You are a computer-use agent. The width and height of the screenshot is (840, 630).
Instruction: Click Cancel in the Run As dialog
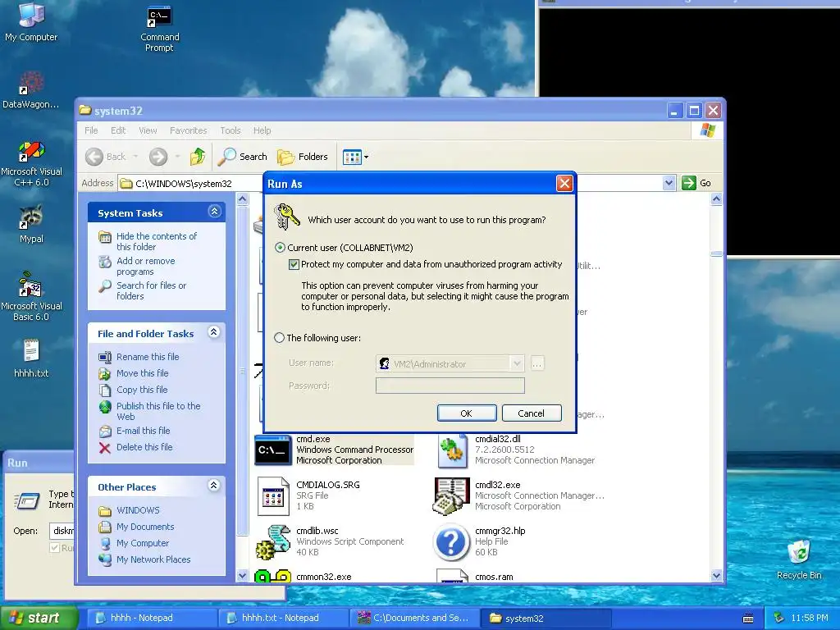pos(531,413)
